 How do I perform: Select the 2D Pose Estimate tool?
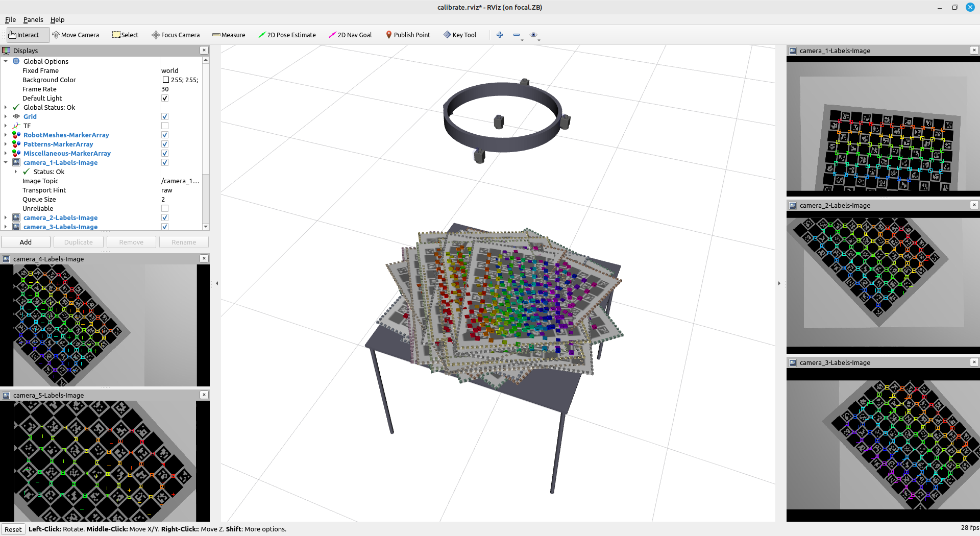coord(287,35)
